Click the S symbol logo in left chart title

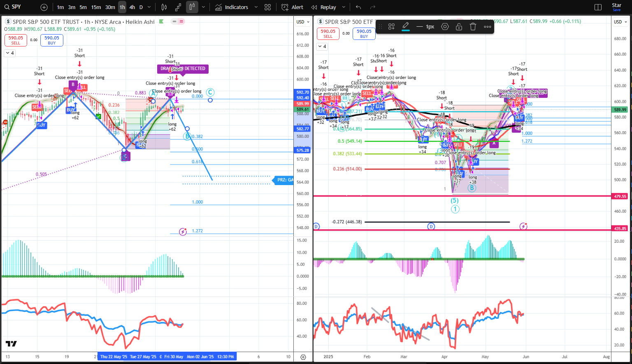pyautogui.click(x=8, y=22)
